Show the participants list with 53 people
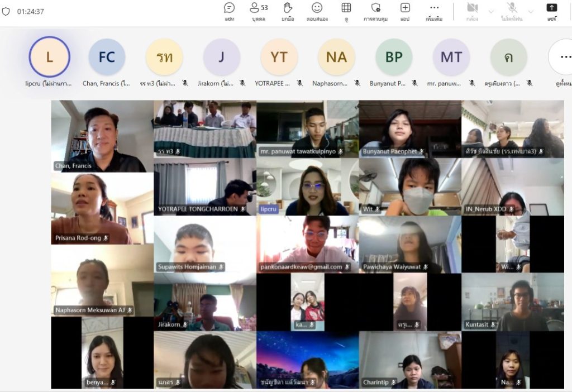Image resolution: width=572 pixels, height=392 pixels. click(258, 11)
